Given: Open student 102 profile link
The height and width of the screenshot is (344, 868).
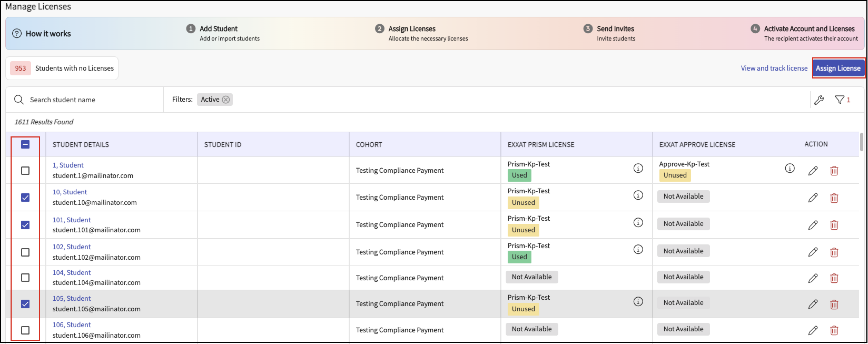Looking at the screenshot, I should point(71,247).
